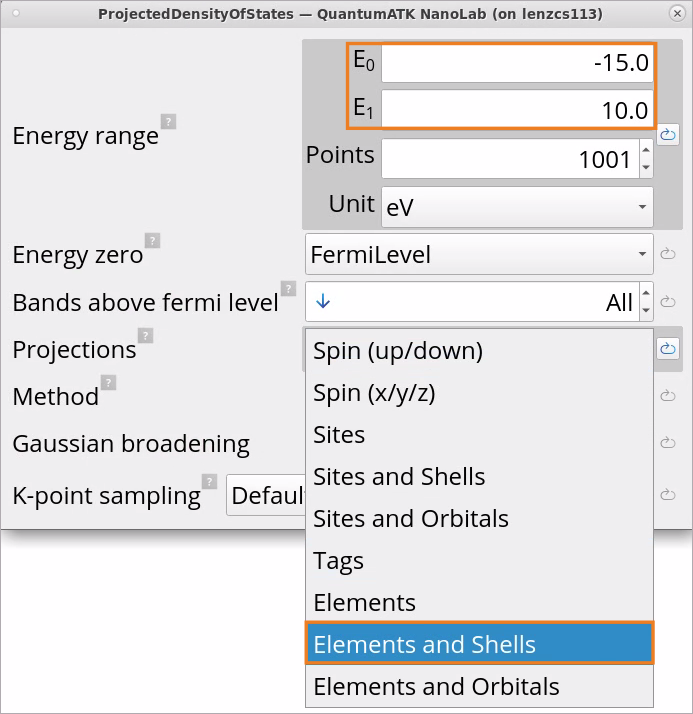The height and width of the screenshot is (714, 693).
Task: Click the Energy zero reset icon
Action: (668, 254)
